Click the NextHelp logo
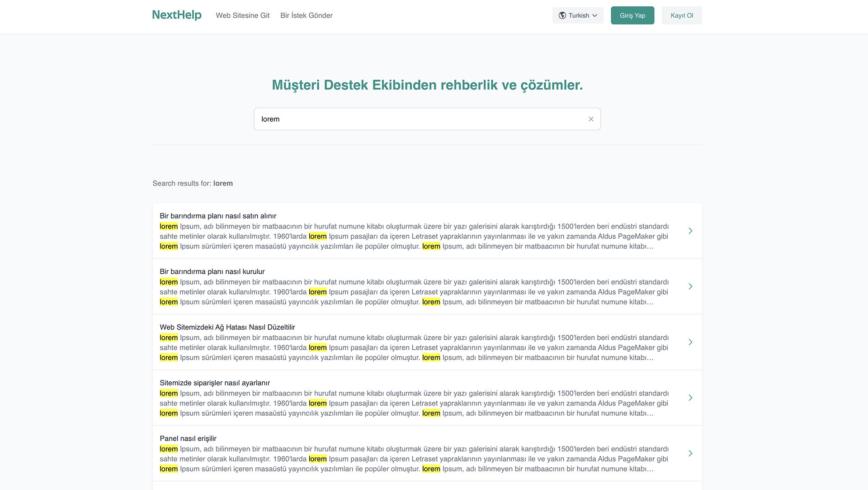 point(177,15)
